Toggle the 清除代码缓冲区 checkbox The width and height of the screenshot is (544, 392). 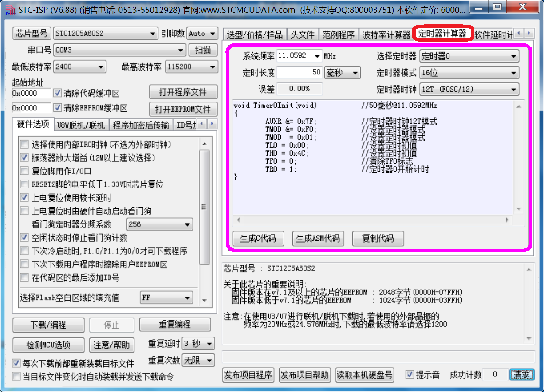[x=57, y=93]
